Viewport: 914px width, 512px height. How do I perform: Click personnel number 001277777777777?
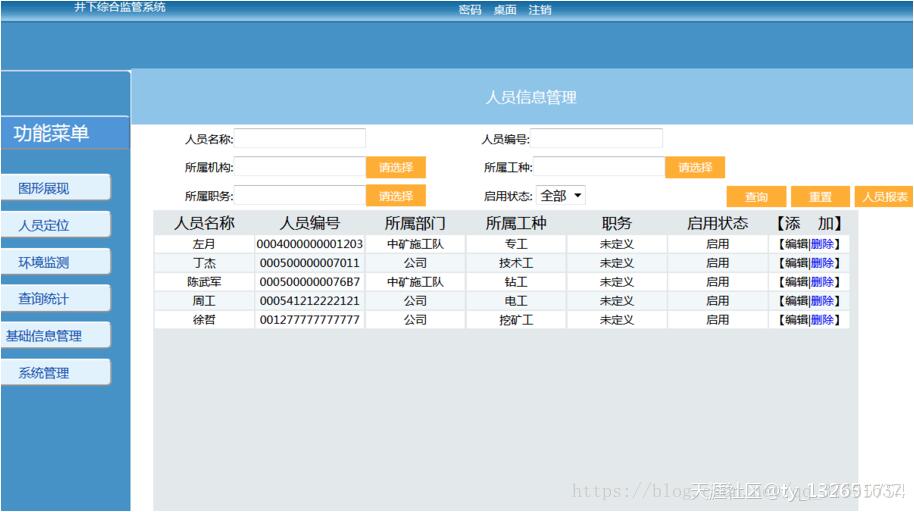(310, 320)
